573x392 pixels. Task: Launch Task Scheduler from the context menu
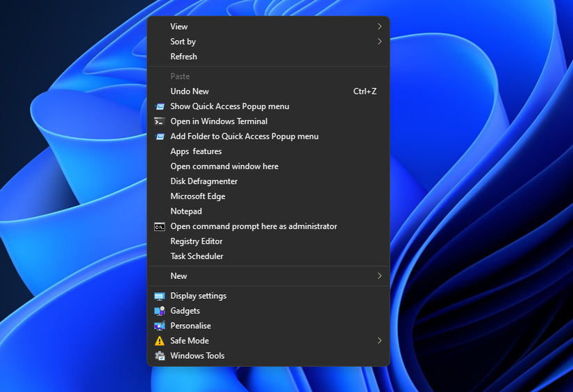pos(197,257)
